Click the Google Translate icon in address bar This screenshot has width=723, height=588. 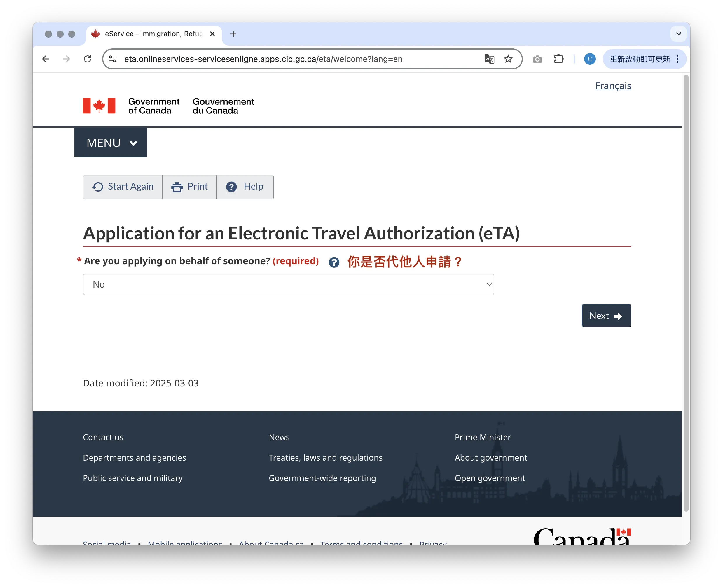[489, 59]
